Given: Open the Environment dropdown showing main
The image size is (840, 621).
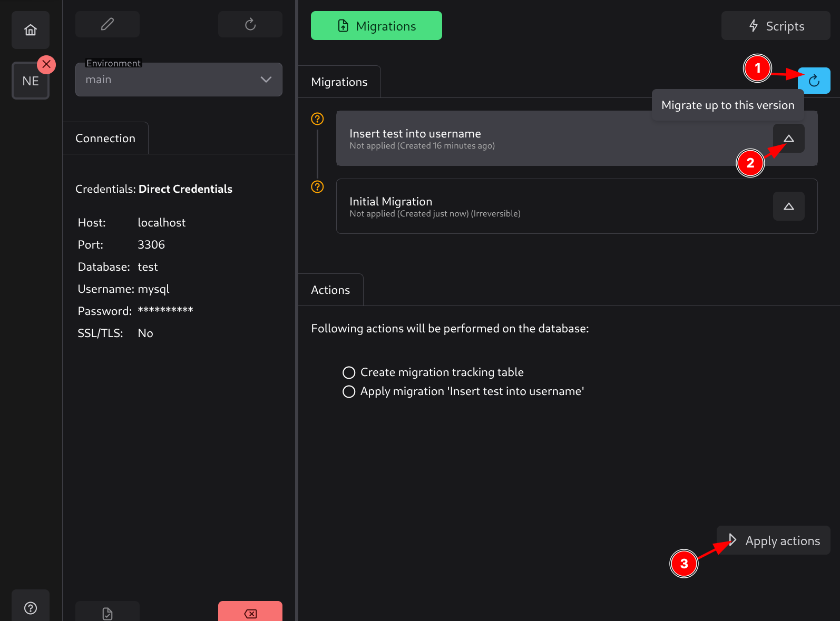Looking at the screenshot, I should (x=179, y=80).
